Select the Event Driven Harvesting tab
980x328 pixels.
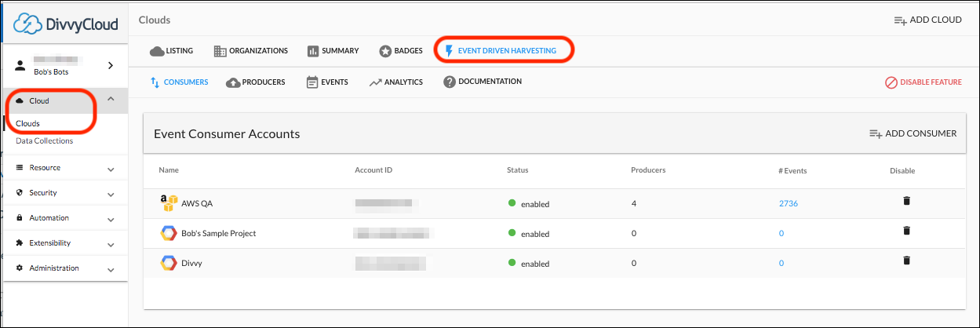(x=500, y=51)
